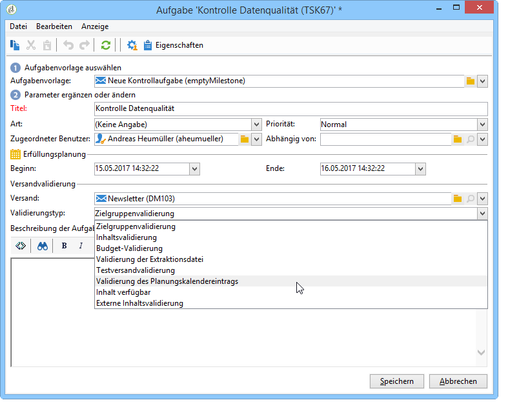Click Zugeordneter Benutzer Andreas Heumüller field

point(166,139)
